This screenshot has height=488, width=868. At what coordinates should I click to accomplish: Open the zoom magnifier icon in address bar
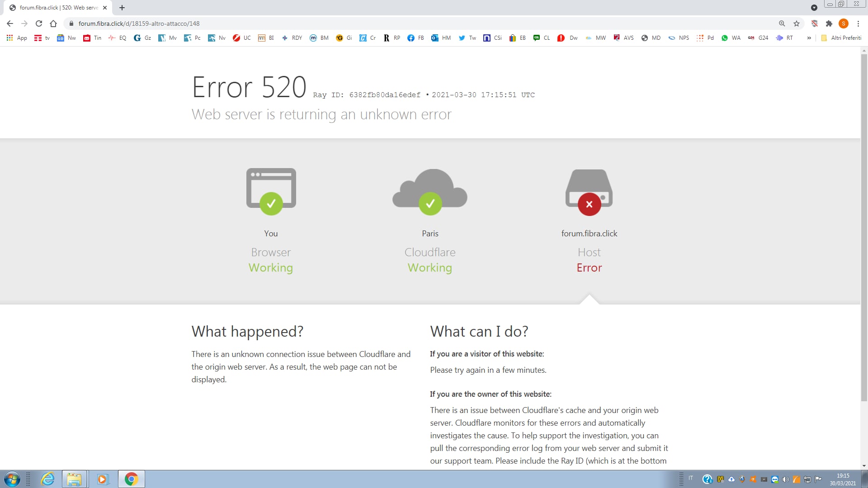pos(782,23)
